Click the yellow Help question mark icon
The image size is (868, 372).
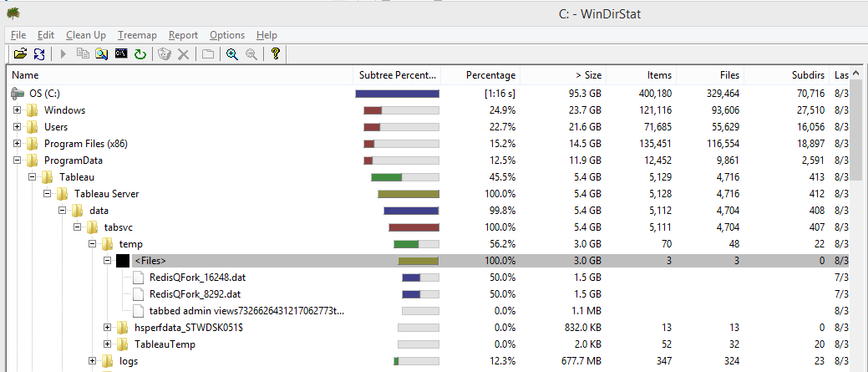(275, 54)
